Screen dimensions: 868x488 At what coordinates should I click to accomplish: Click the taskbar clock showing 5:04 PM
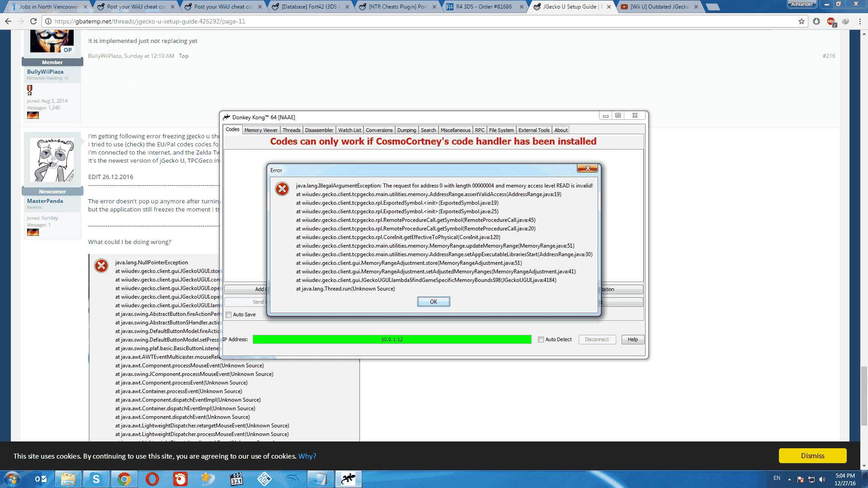tap(845, 479)
